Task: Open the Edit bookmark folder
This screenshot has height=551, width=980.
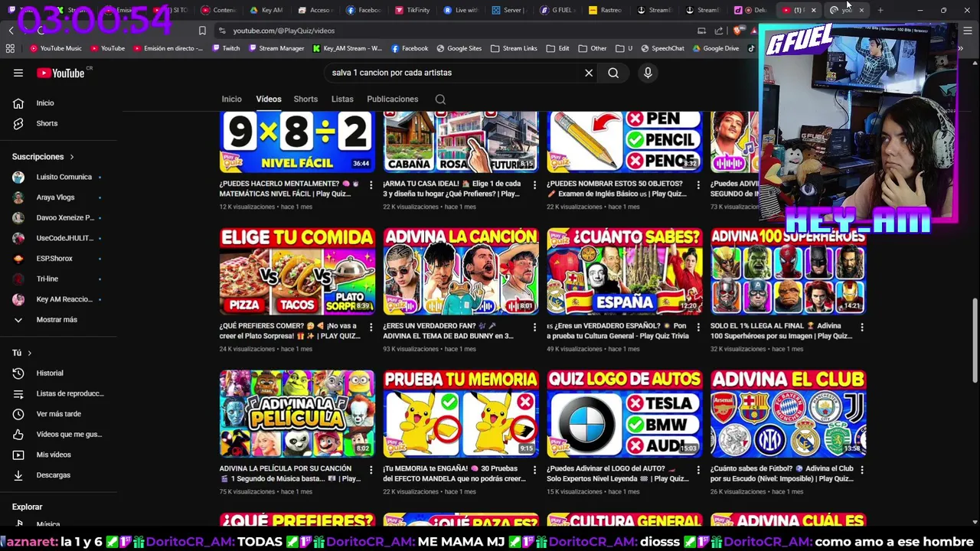Action: pyautogui.click(x=557, y=48)
